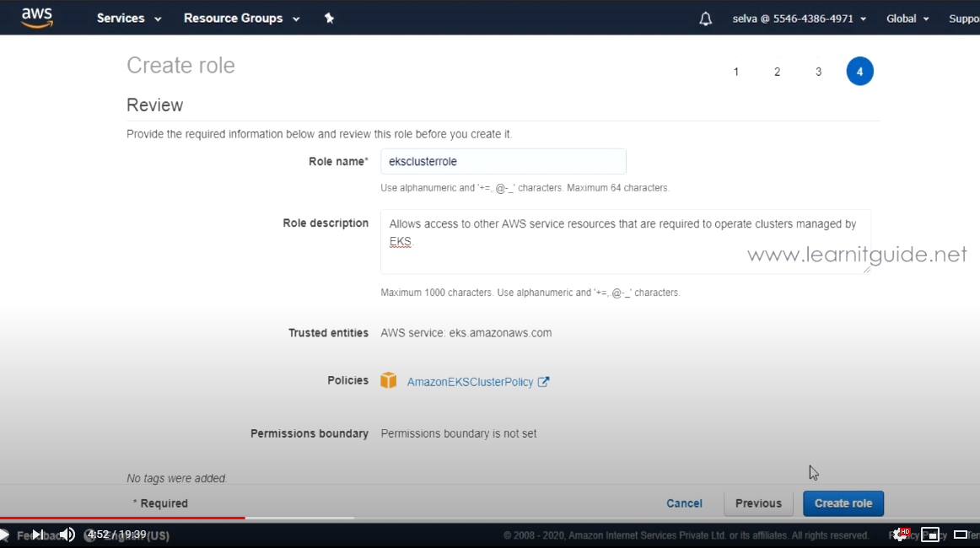
Task: Click the Create role button
Action: pos(843,503)
